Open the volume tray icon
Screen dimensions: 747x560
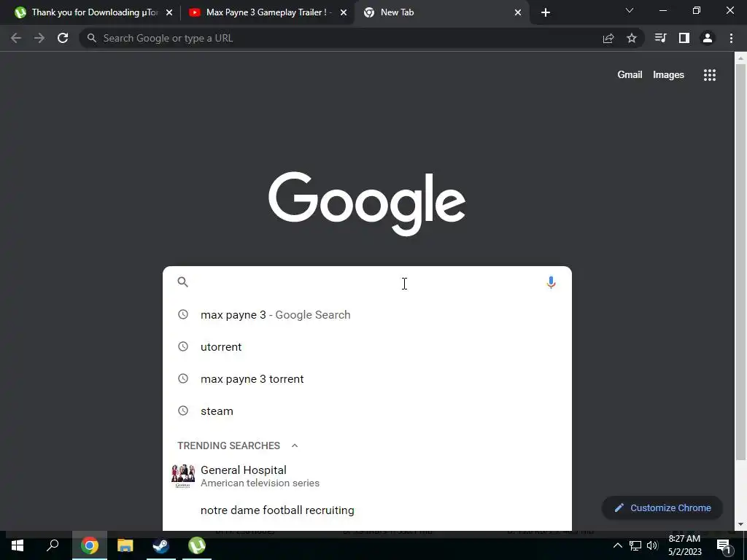(652, 545)
